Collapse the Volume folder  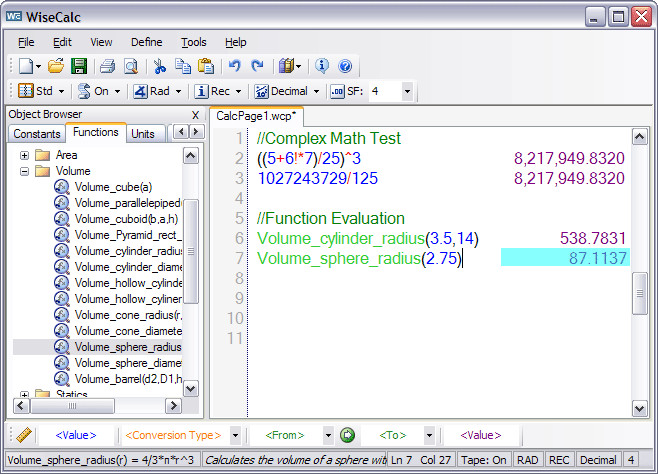(x=24, y=171)
